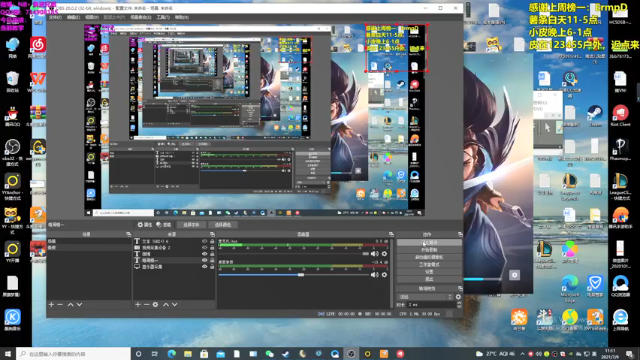Add a new source with the plus icon
The image size is (640, 360).
[138, 304]
